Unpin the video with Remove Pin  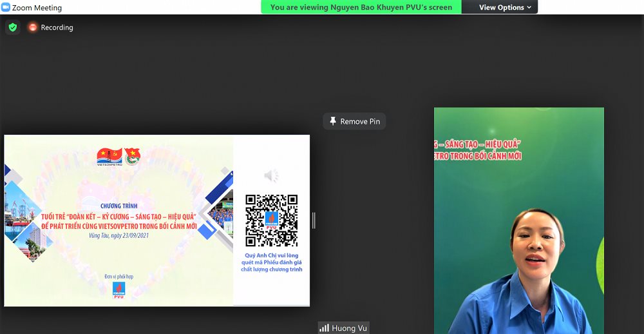(x=354, y=121)
